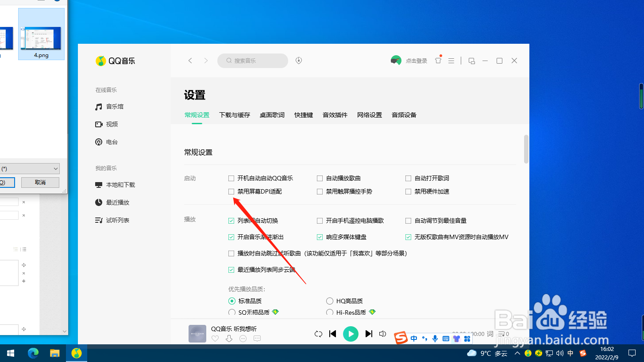Open 本地和下载 in the sidebar

(x=115, y=185)
